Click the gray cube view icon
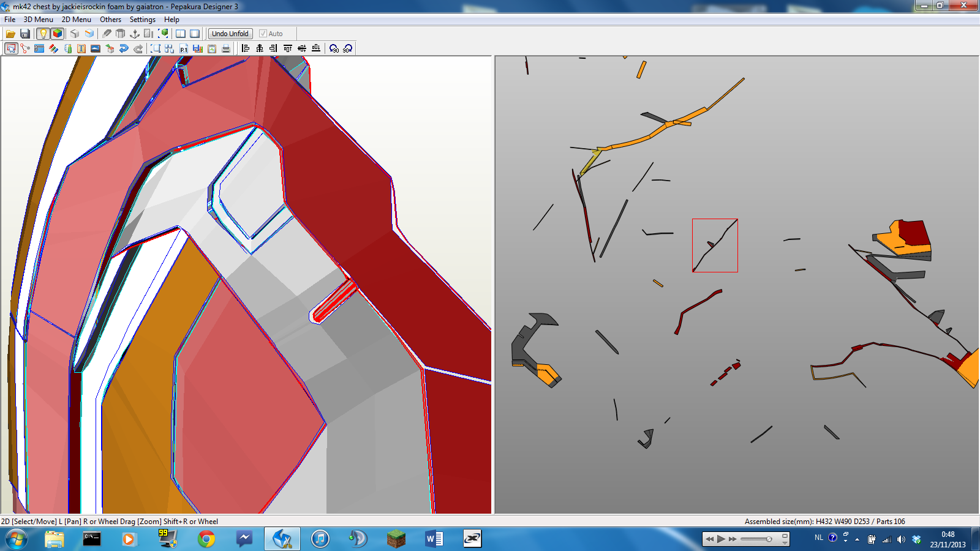Image resolution: width=980 pixels, height=551 pixels. [x=75, y=34]
